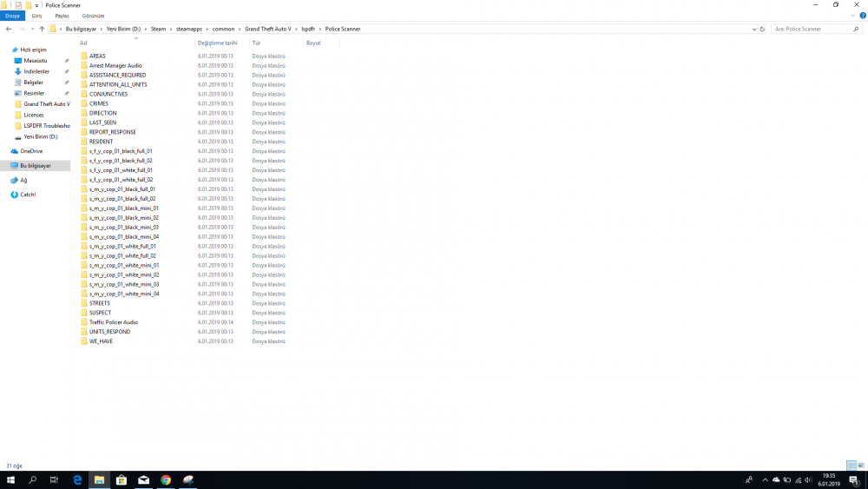Switch to large icons view button
868x489 pixels.
coord(861,466)
